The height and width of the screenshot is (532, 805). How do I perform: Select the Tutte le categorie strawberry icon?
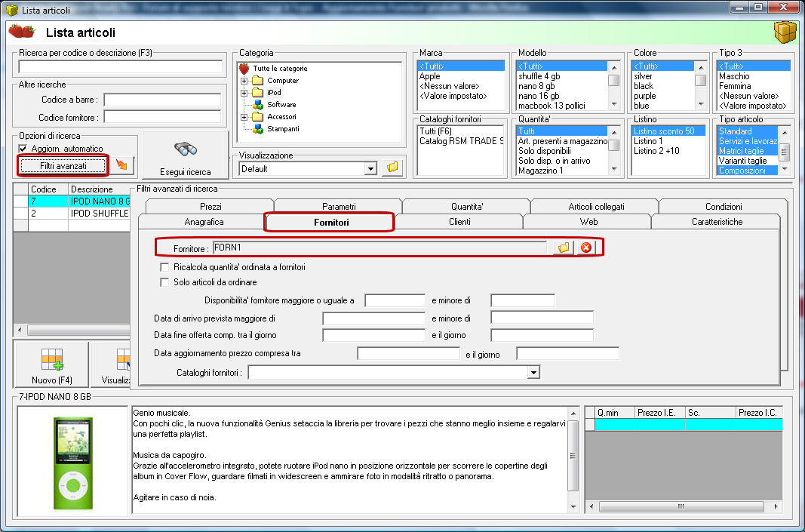click(244, 69)
